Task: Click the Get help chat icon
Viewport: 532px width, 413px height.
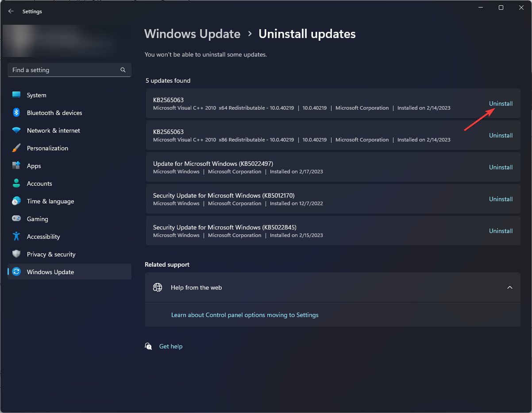Action: [x=149, y=346]
